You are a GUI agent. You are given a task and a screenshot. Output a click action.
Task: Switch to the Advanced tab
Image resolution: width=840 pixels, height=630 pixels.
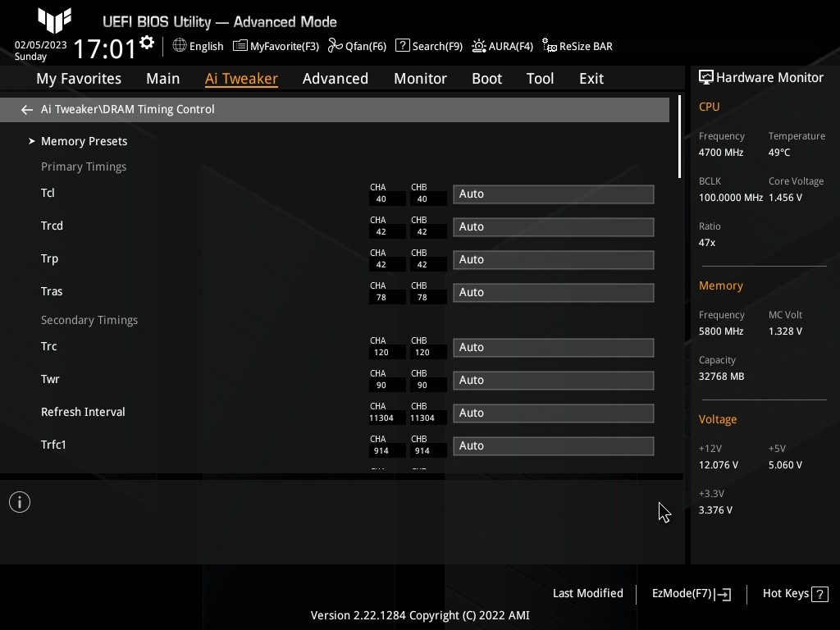click(x=335, y=79)
